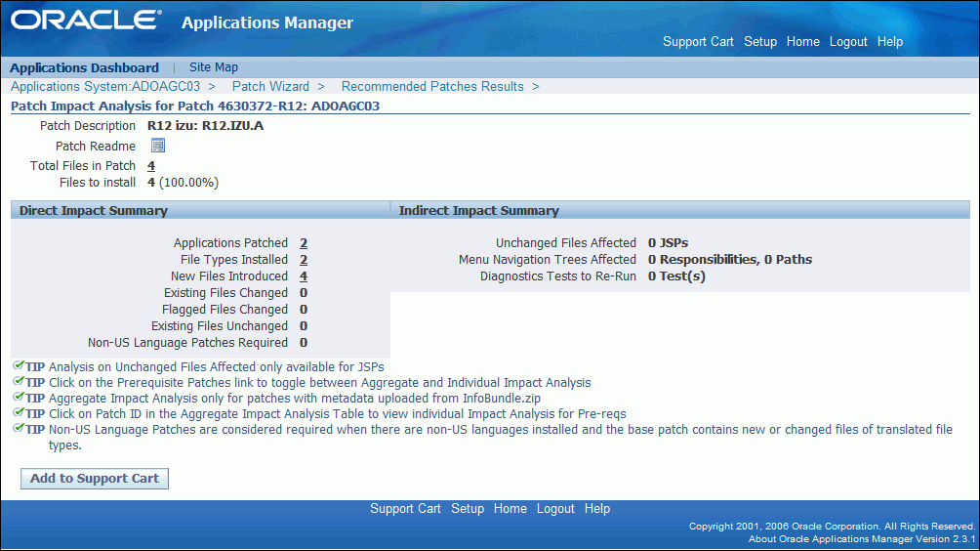980x551 pixels.
Task: Click Logout in footer
Action: [555, 508]
